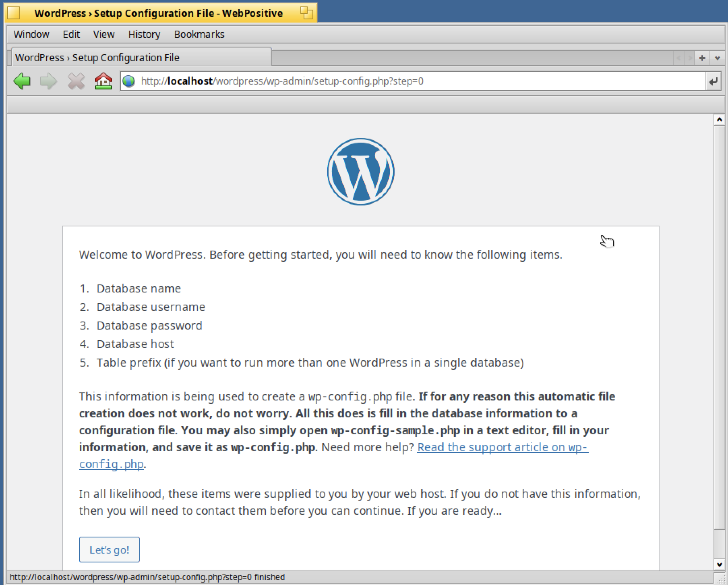This screenshot has height=585, width=728.
Task: Go to the home page icon
Action: point(103,81)
